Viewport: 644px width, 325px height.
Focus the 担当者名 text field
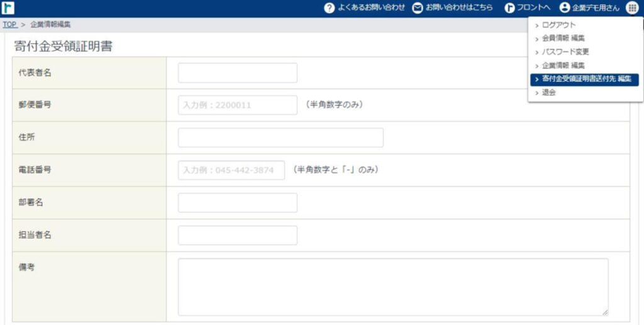tap(237, 235)
